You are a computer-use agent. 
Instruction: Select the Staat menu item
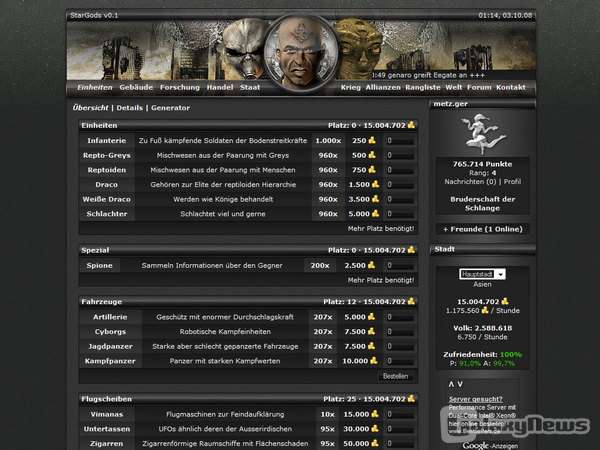(250, 87)
